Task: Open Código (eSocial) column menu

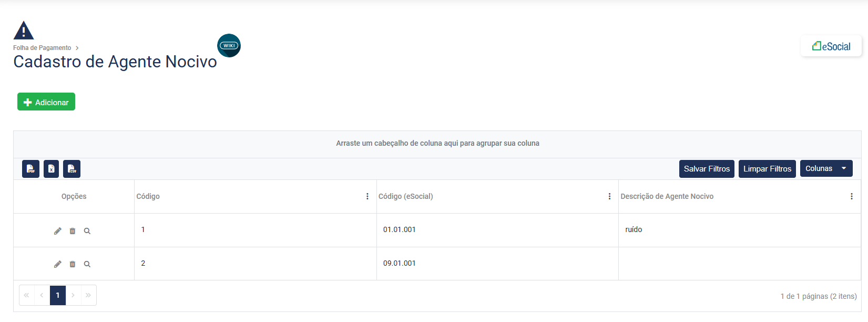Action: [609, 196]
